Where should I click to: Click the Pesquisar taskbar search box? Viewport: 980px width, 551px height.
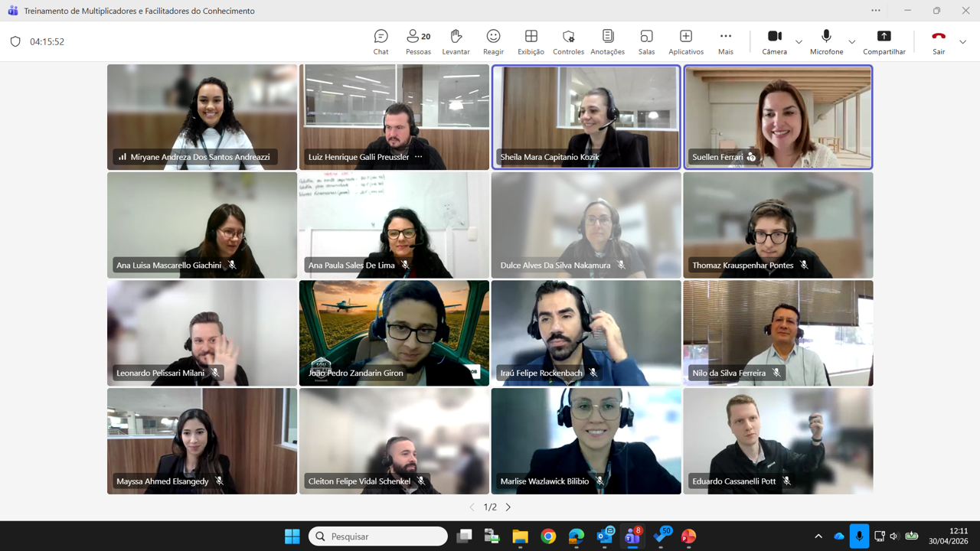click(x=378, y=536)
